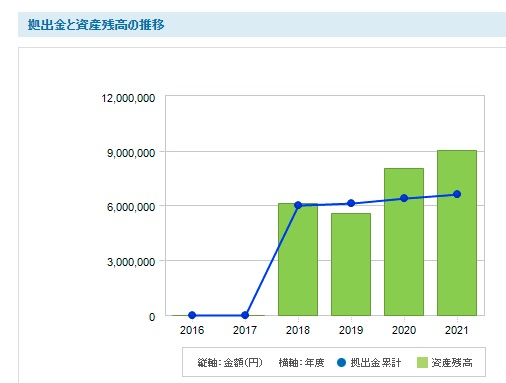Viewport: 506px width, 383px height.
Task: Click the 2019 contribution data point
Action: tap(351, 203)
